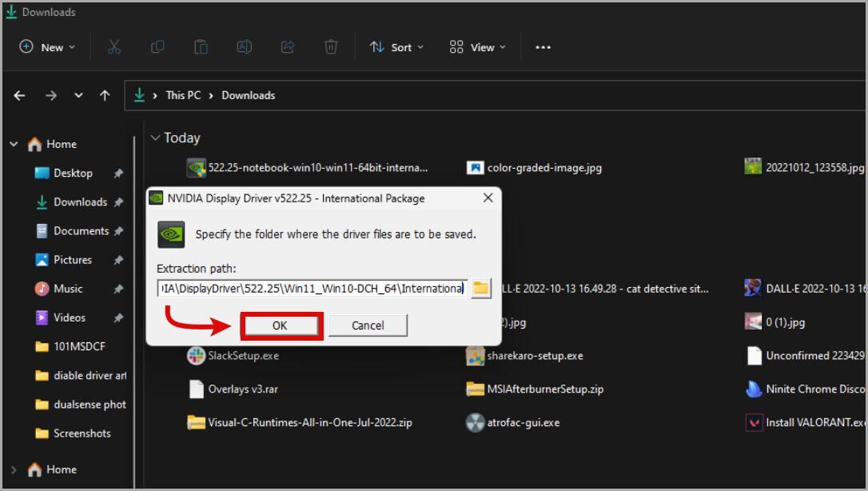Screen dimensions: 868x491
Task: Click the Rename icon in toolbar
Action: 244,47
